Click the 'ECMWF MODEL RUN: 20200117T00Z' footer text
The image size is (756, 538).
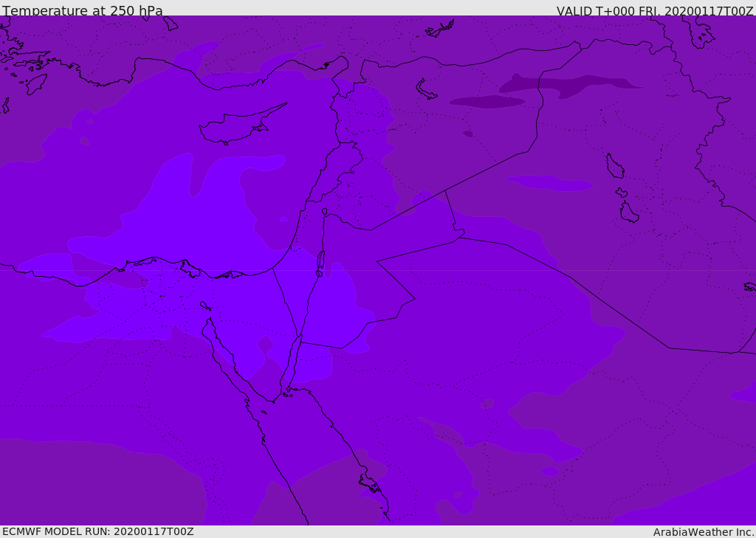pyautogui.click(x=98, y=531)
